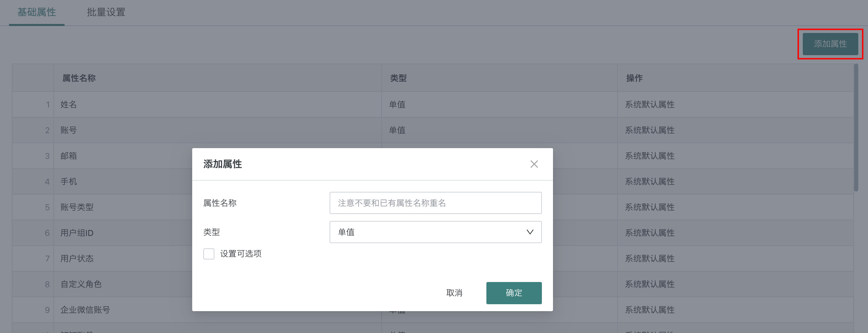Click the 用户组ID row
The image size is (868, 333).
click(x=77, y=233)
